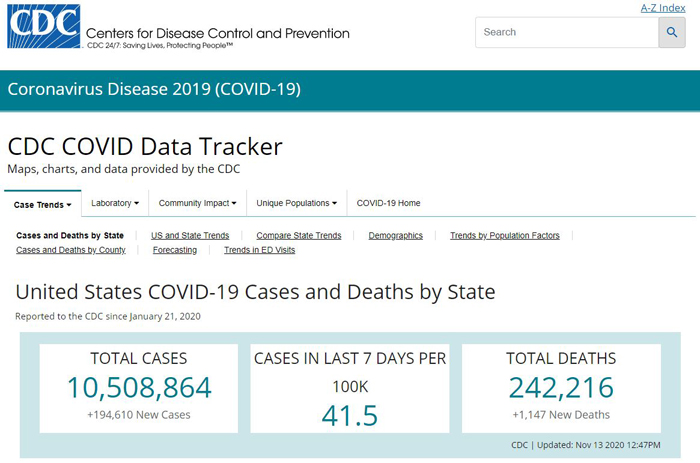Select Cases and Deaths by State
The image size is (700, 463).
point(70,235)
